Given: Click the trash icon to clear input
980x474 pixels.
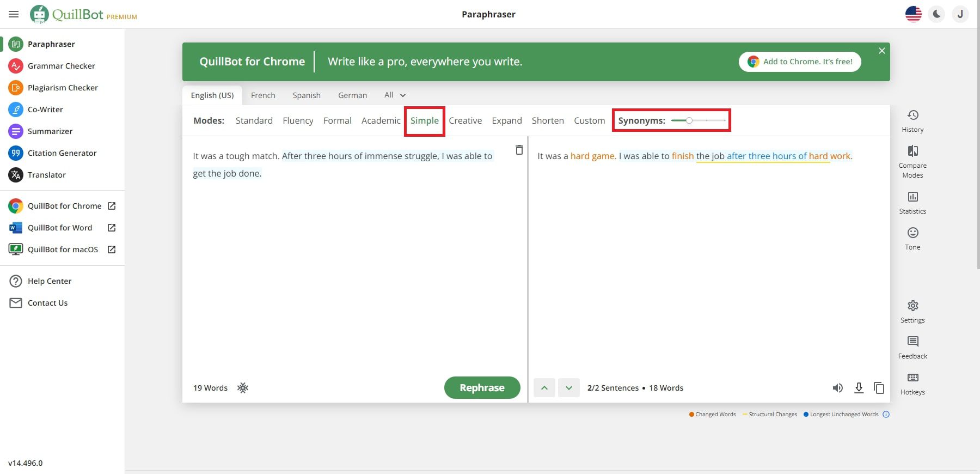Looking at the screenshot, I should click(519, 150).
